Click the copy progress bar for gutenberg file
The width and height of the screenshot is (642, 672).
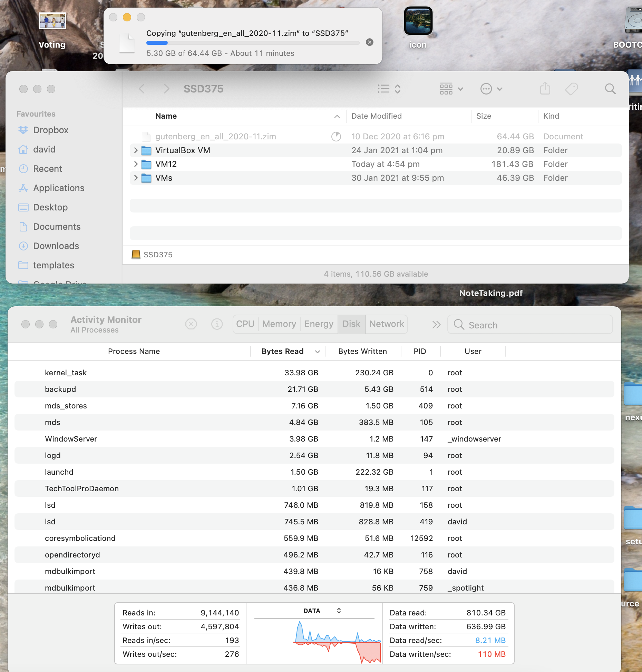point(253,43)
